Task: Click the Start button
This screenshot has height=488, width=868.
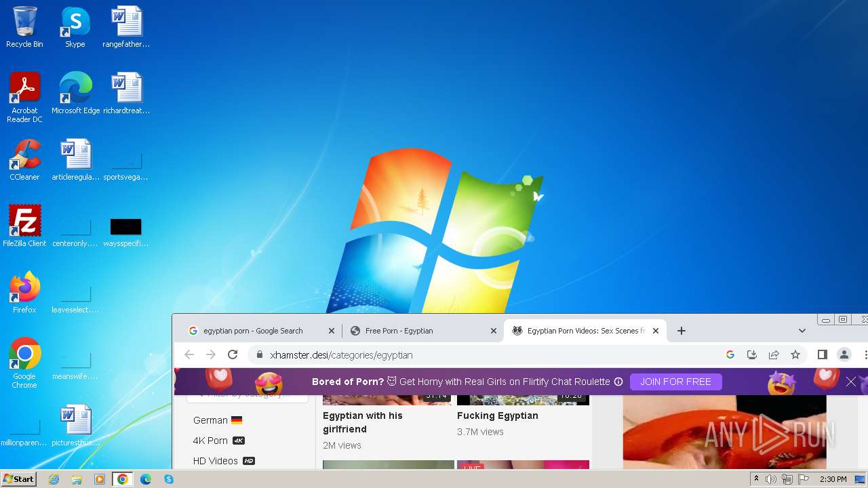Action: coord(18,479)
